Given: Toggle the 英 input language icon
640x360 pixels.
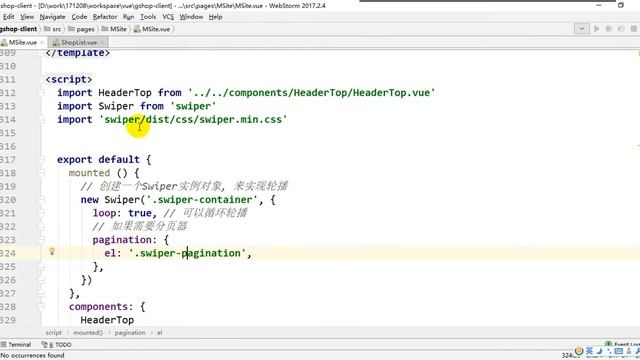Looking at the screenshot, I should (589, 351).
